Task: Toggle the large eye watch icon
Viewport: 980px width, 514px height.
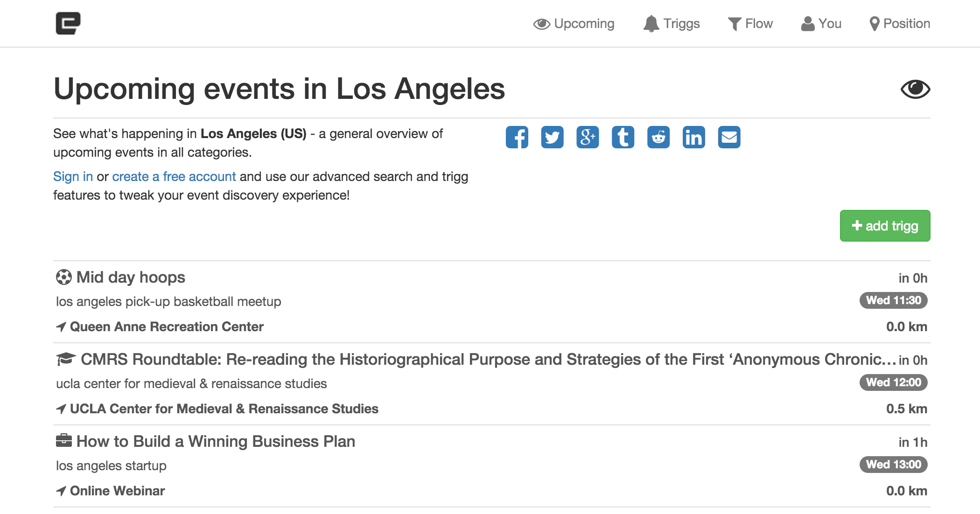Action: click(915, 89)
